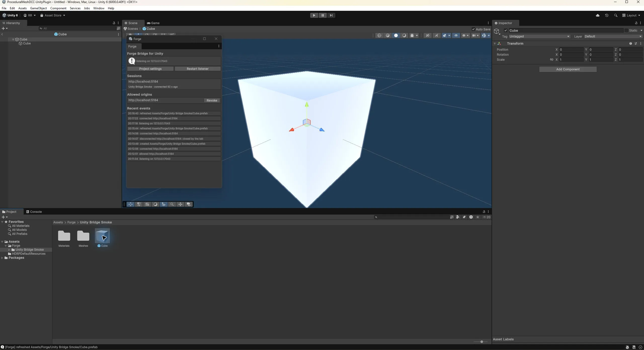
Task: Open the Layer Default dropdown
Action: 613,36
